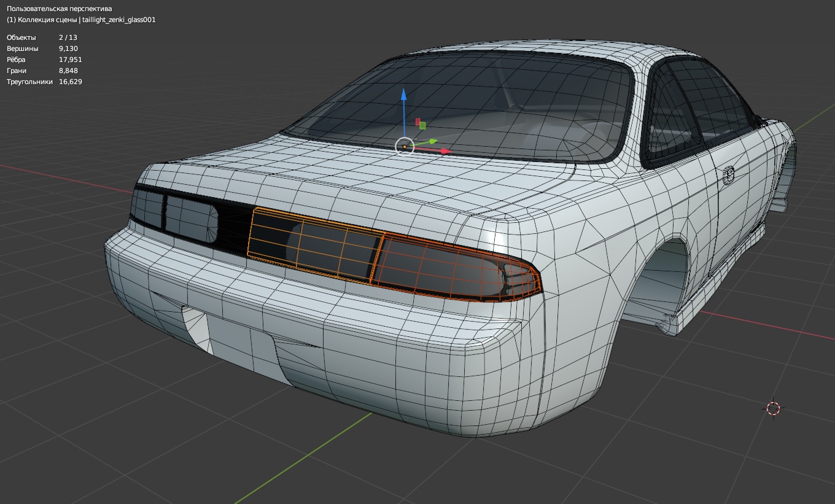Click the 'Грани' statistics label
This screenshot has width=835, height=504.
pos(17,71)
